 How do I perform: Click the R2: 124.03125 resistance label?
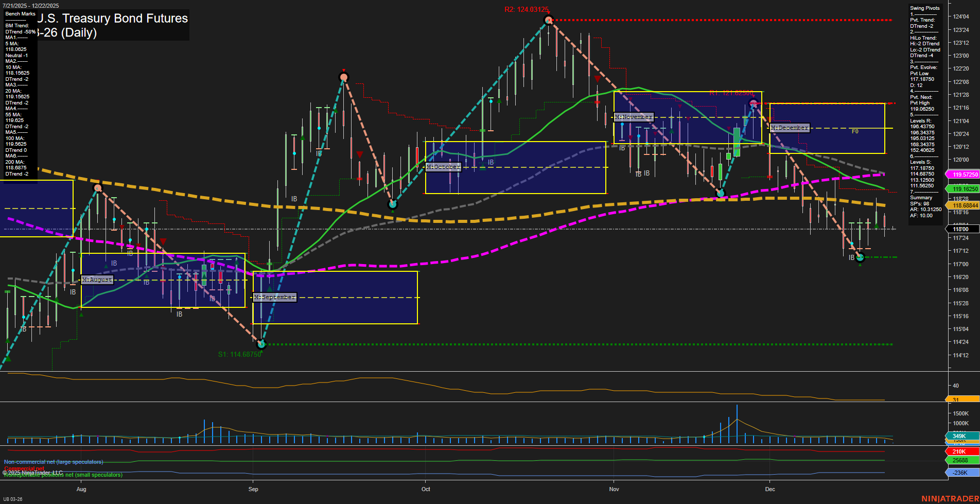[x=527, y=8]
